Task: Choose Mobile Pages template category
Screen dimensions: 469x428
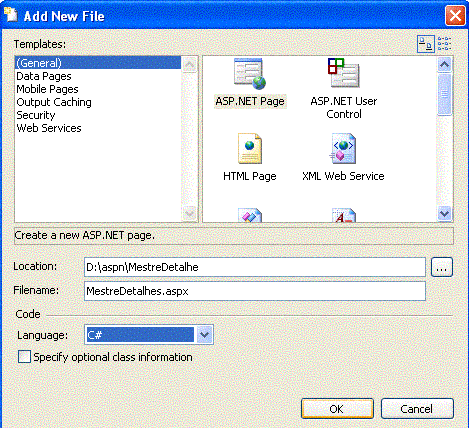Action: 47,89
